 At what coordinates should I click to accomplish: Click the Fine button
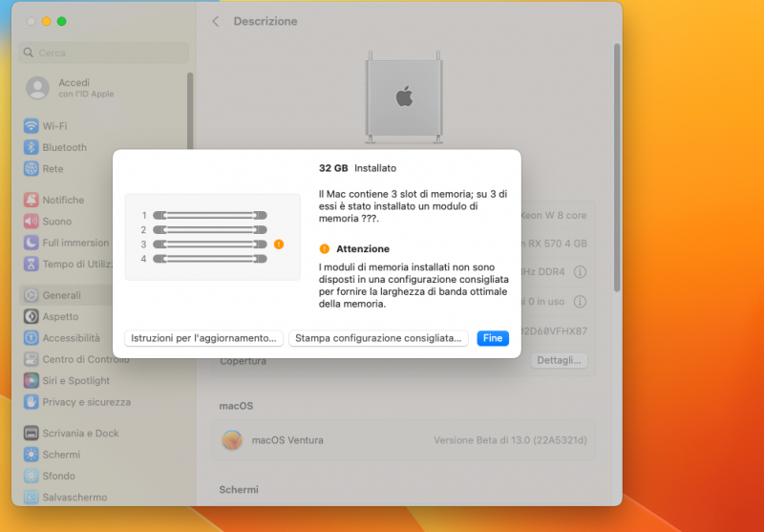pos(493,338)
